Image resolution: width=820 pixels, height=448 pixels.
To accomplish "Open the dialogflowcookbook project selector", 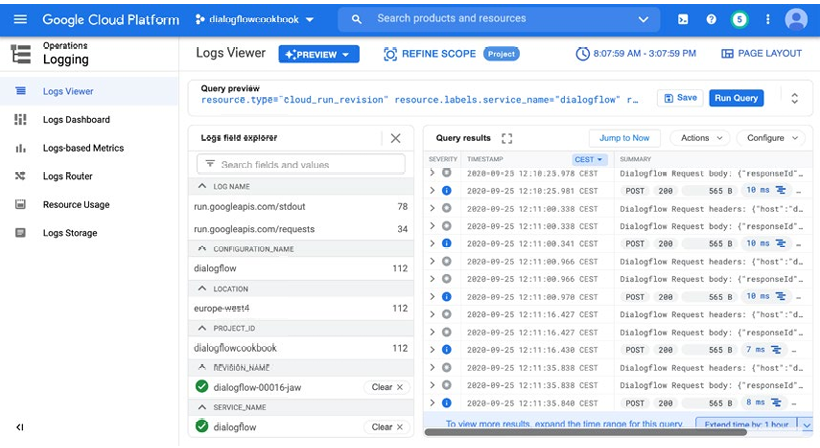I will tap(254, 19).
